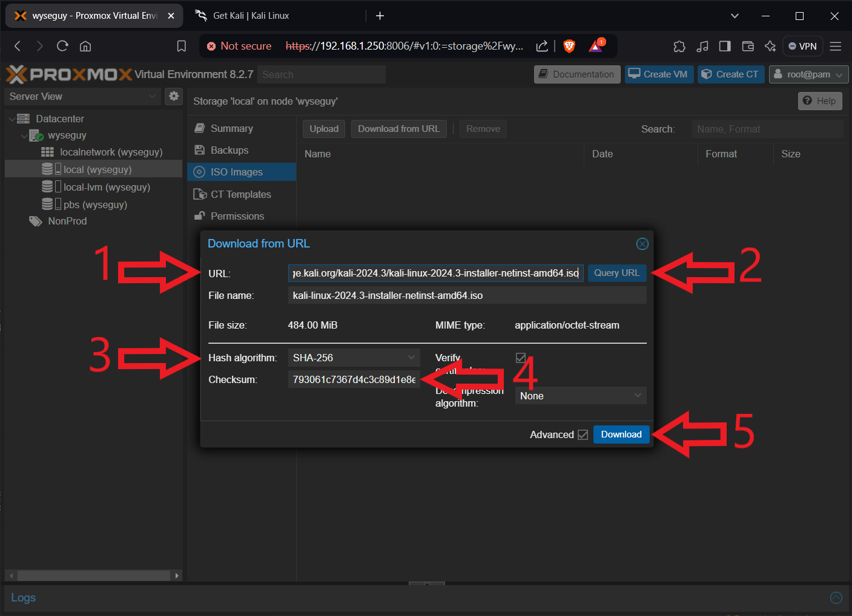Toggle the Advanced checkbox

tap(583, 434)
